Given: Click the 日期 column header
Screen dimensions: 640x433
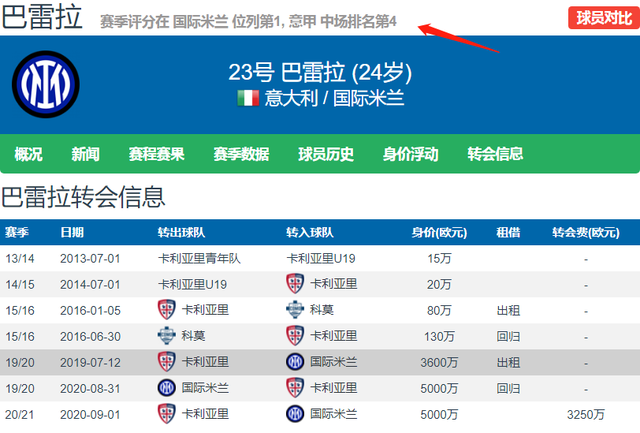Looking at the screenshot, I should (72, 233).
